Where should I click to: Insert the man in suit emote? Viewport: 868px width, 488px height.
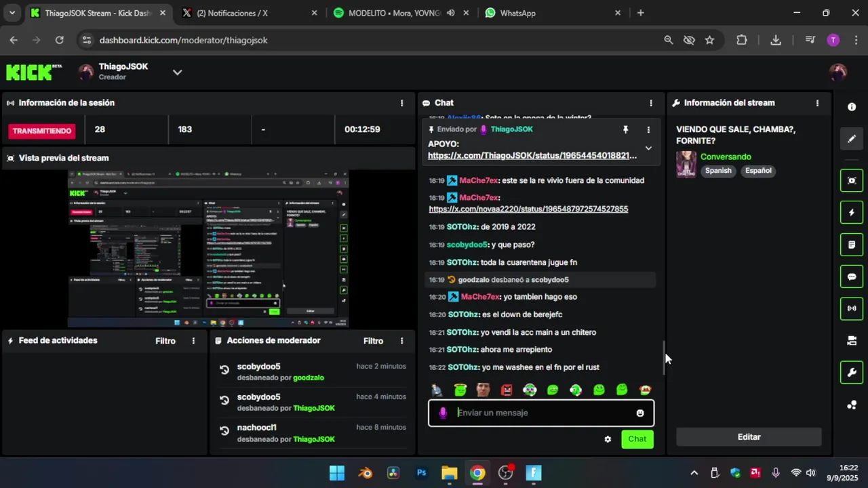click(437, 390)
